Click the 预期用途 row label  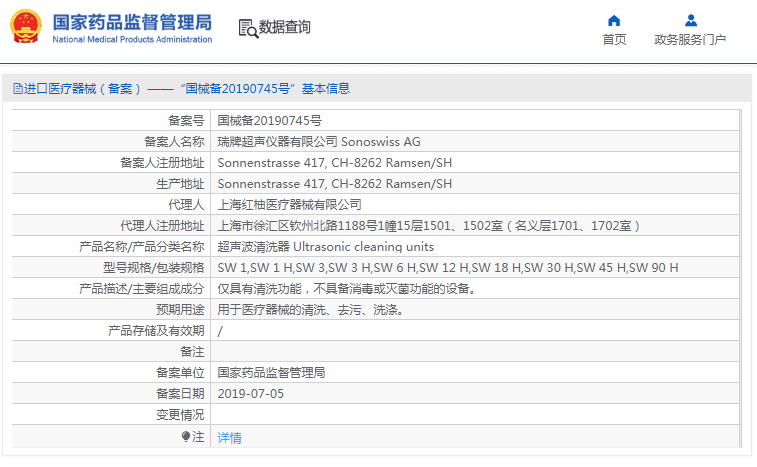(x=180, y=310)
